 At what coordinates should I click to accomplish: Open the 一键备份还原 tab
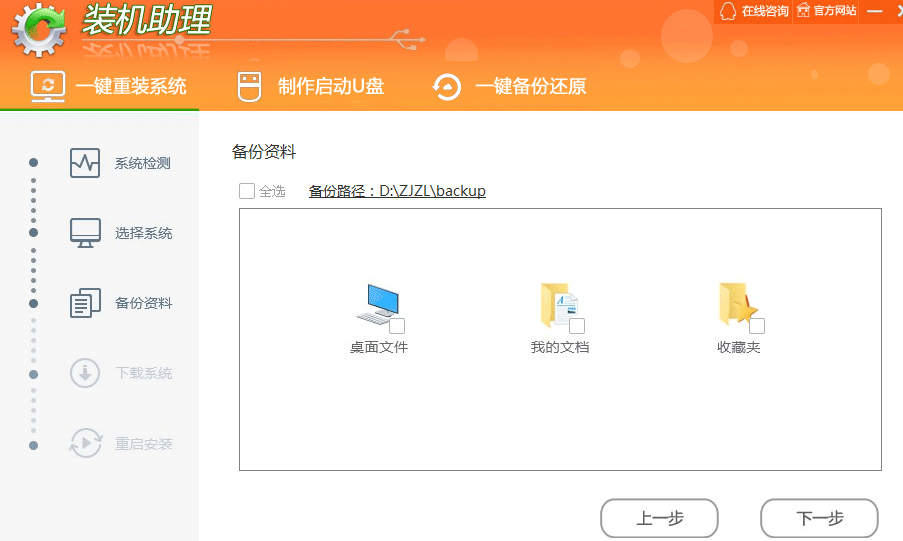point(509,86)
